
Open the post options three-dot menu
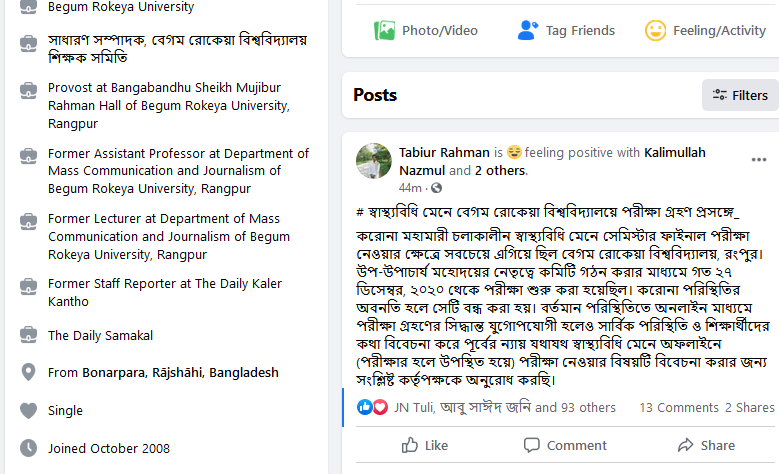coord(758,160)
